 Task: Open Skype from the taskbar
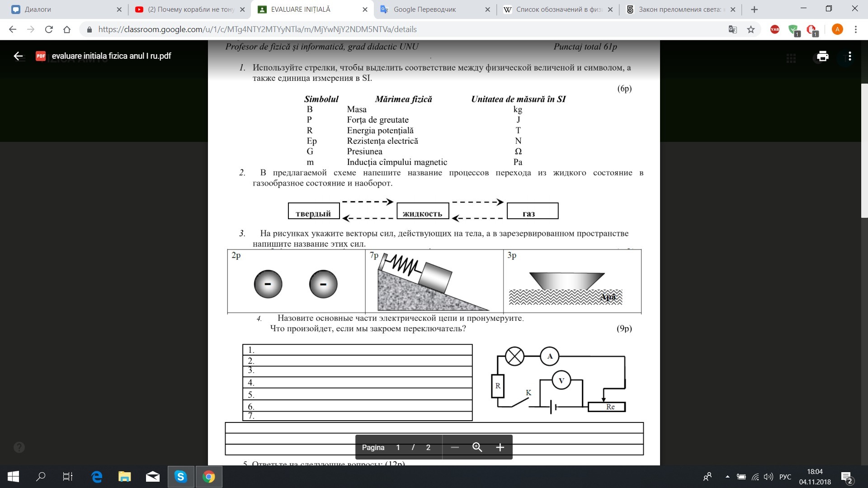pyautogui.click(x=181, y=476)
